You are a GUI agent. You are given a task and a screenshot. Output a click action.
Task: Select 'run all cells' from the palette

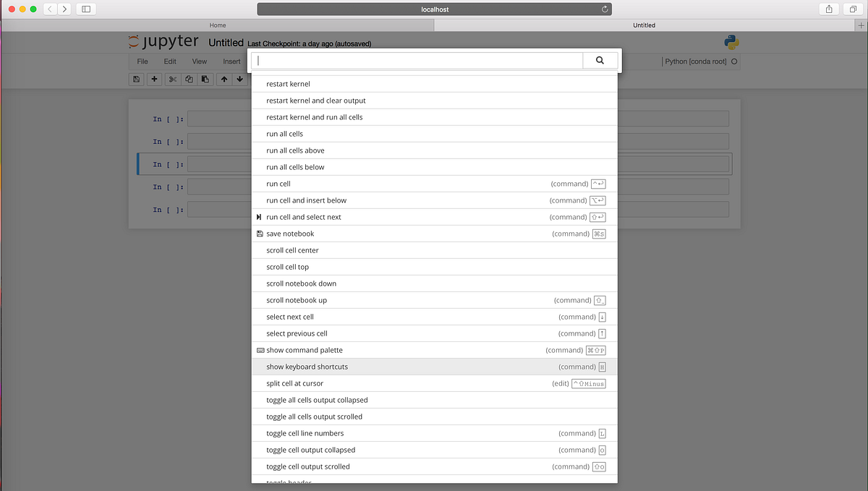pyautogui.click(x=284, y=133)
